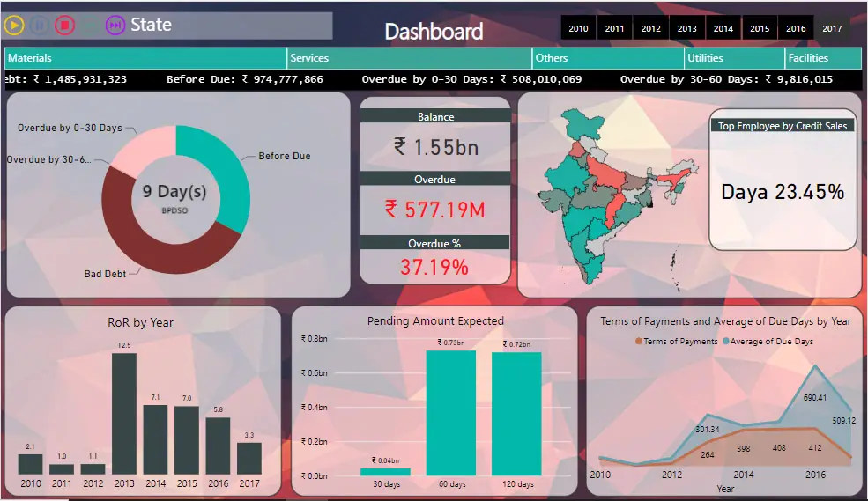Click the Average of Due Days legend marker
Viewport: 868px width, 501px height.
click(725, 342)
